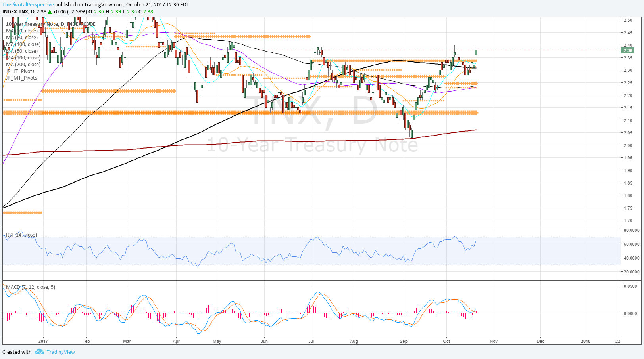Select the MA (50, close) indicator label

pyautogui.click(x=22, y=51)
